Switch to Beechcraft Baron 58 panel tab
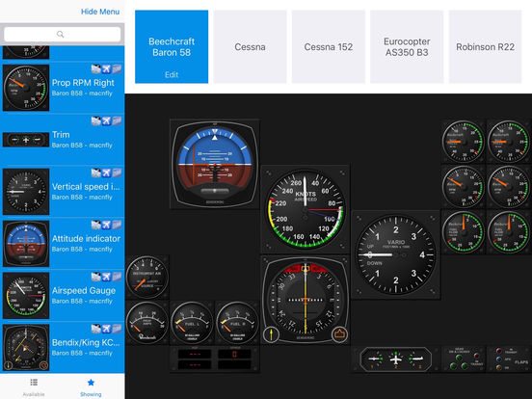 coord(172,47)
